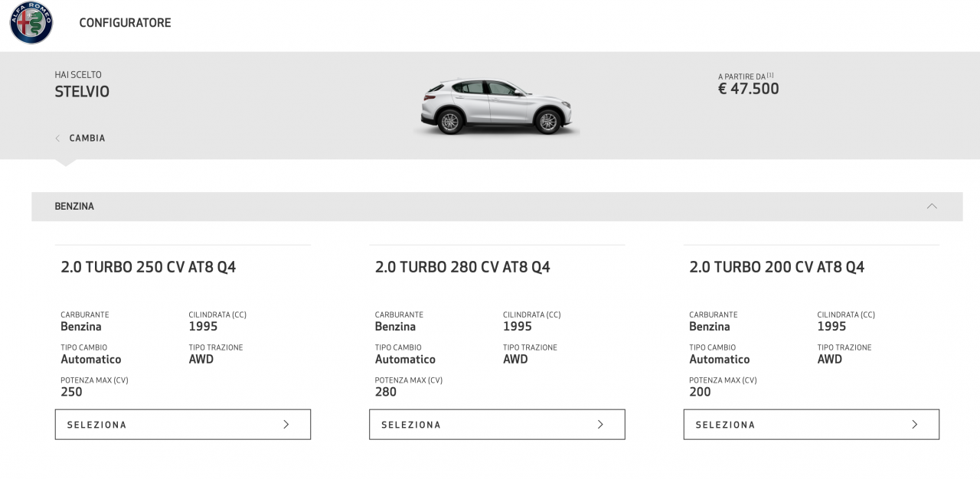Click the back chevron beside CAMBIA
This screenshot has height=479, width=980.
(57, 138)
